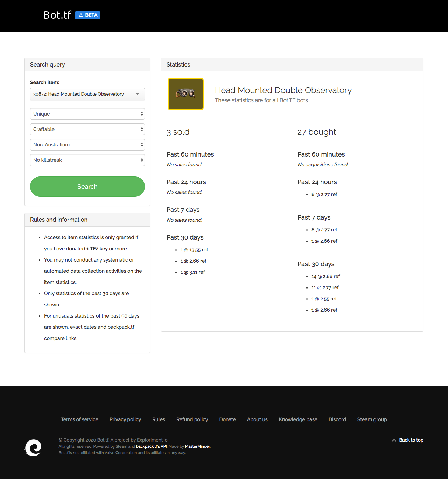
Task: Click the backpack.tf's API link
Action: pos(151,446)
